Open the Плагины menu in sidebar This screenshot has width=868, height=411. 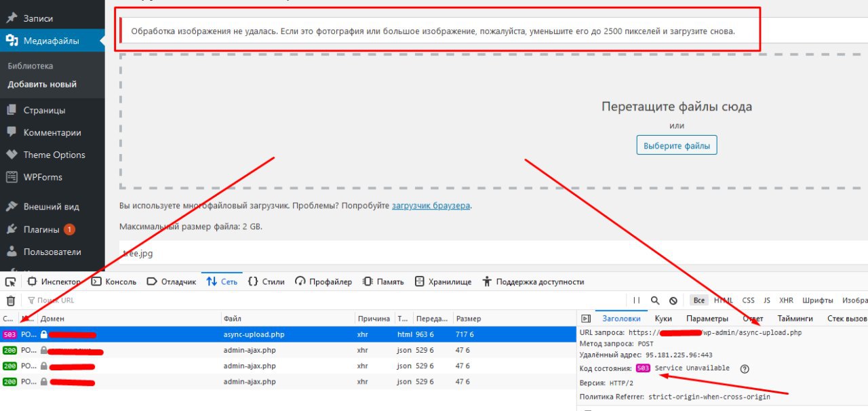(42, 229)
